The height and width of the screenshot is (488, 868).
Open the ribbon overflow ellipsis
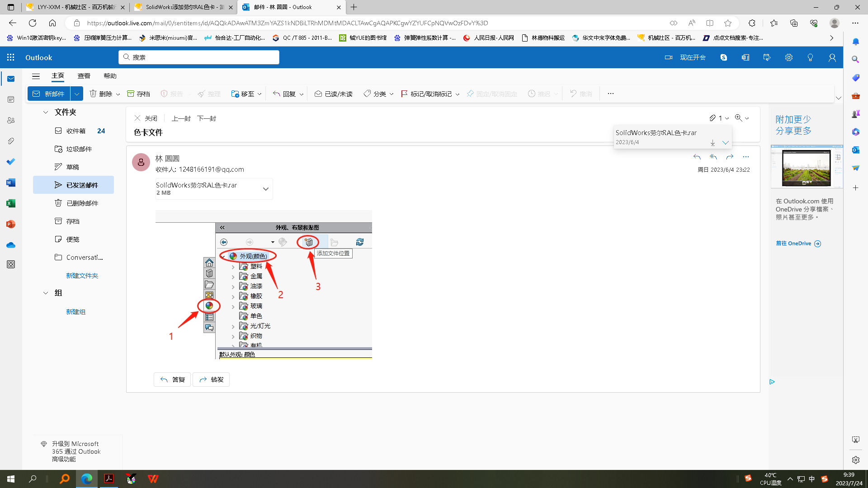pyautogui.click(x=611, y=94)
